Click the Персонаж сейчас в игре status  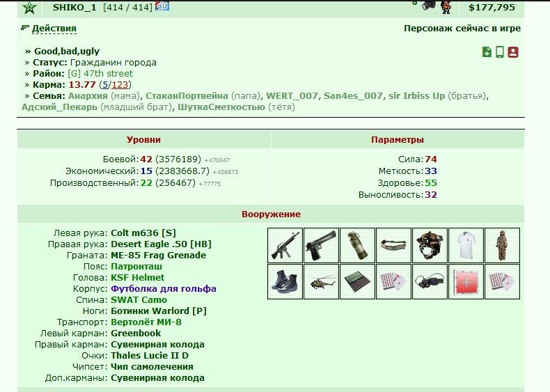(462, 29)
